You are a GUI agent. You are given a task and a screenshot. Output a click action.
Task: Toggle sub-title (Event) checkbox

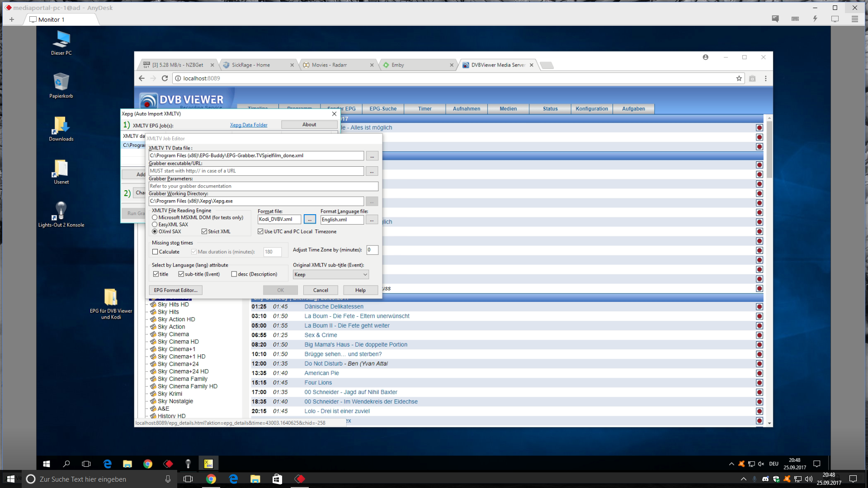pyautogui.click(x=181, y=274)
